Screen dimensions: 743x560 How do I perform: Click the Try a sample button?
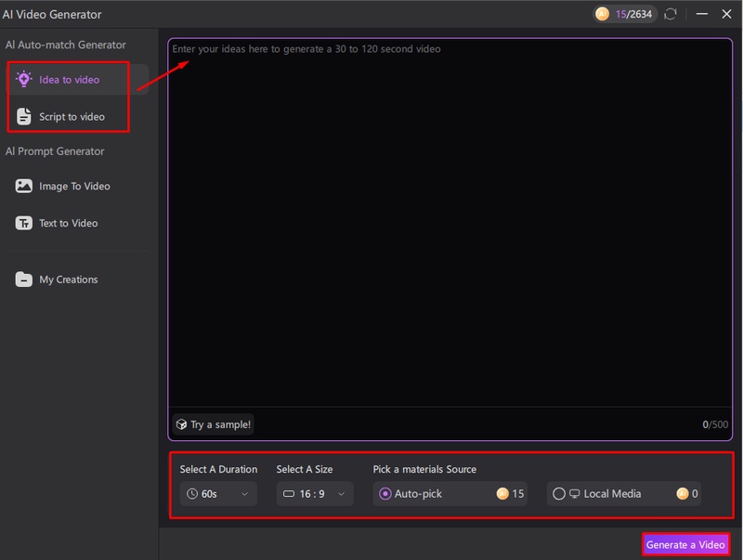pos(212,424)
